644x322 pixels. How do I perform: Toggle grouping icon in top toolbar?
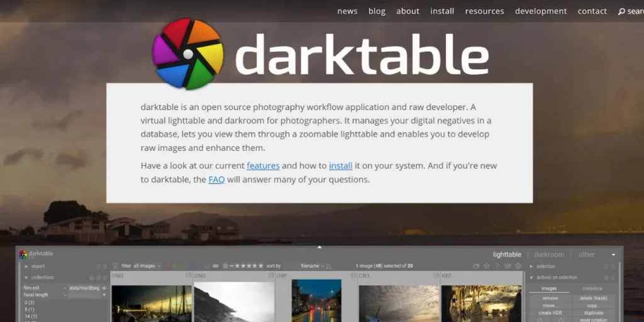click(x=476, y=266)
